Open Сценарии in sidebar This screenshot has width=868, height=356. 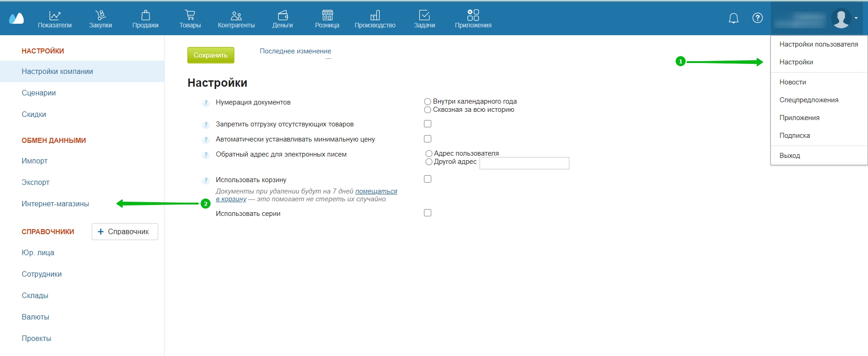pos(39,93)
